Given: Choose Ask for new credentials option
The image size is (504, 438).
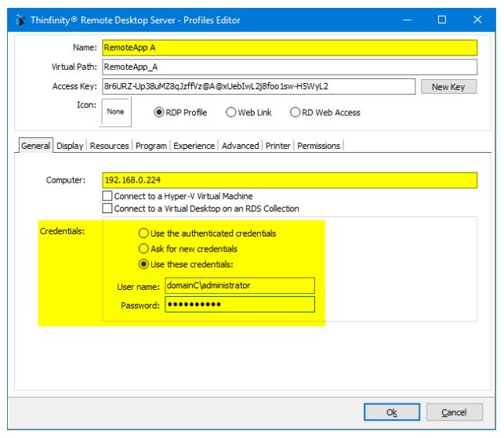Looking at the screenshot, I should click(x=143, y=248).
